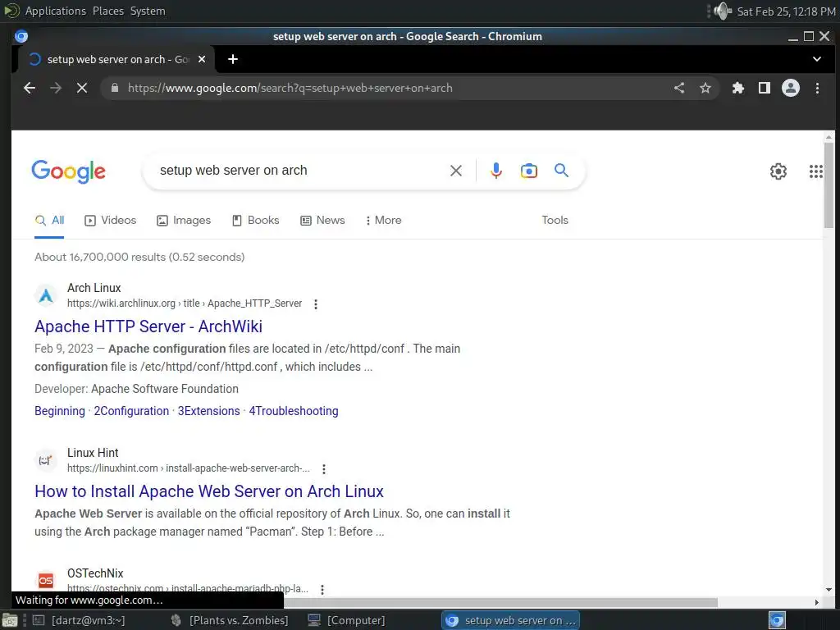
Task: Open the System menu
Action: (148, 11)
